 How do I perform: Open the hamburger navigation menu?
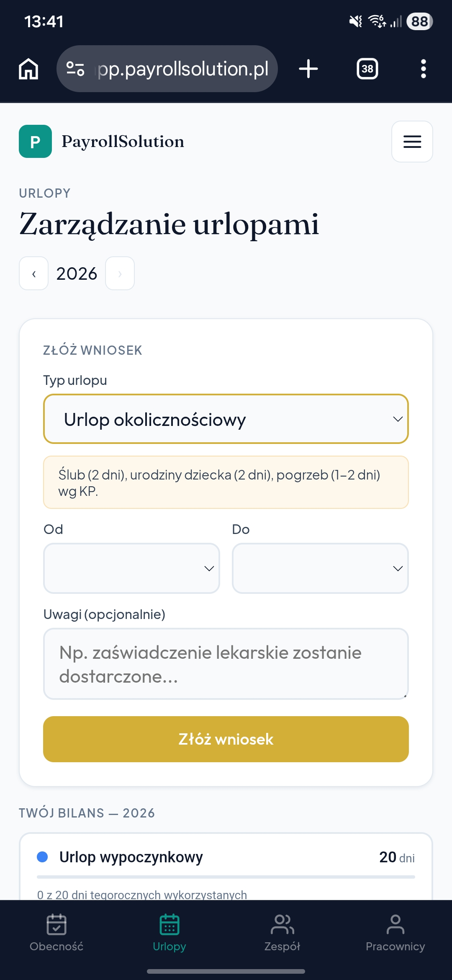pyautogui.click(x=412, y=142)
